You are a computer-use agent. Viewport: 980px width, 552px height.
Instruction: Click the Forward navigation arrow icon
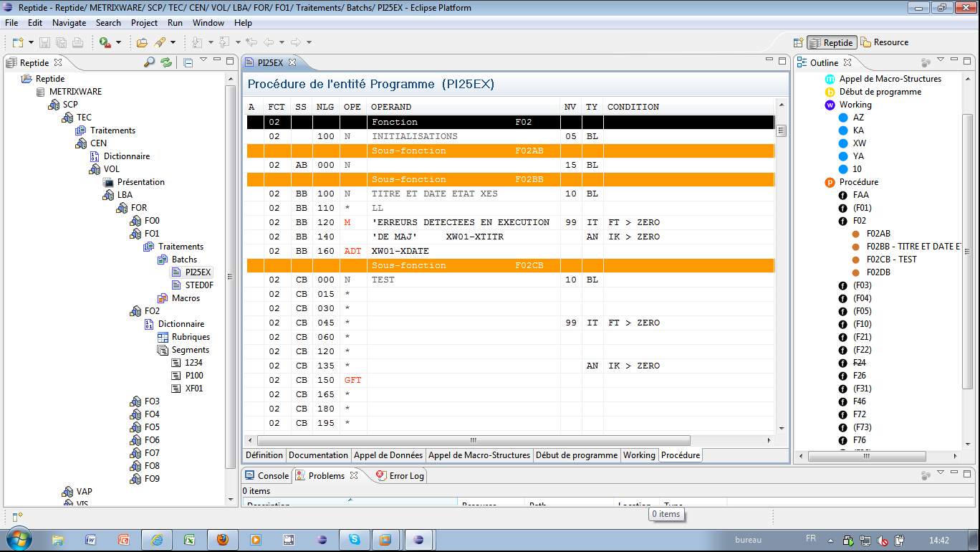296,42
